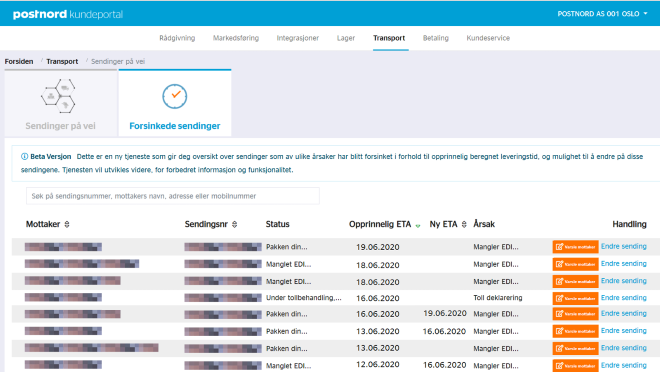Click the Status column header
Image resolution: width=660 pixels, height=372 pixels.
tap(277, 224)
